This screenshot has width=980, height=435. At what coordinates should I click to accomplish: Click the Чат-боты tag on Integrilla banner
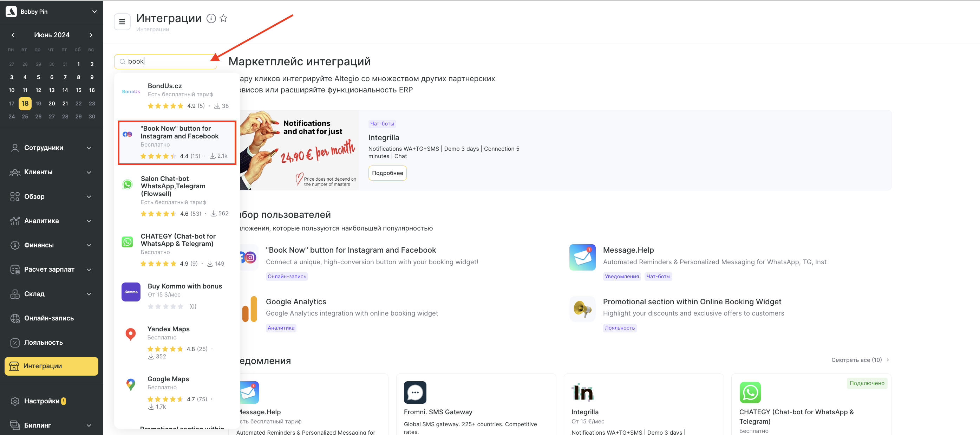[x=382, y=124]
